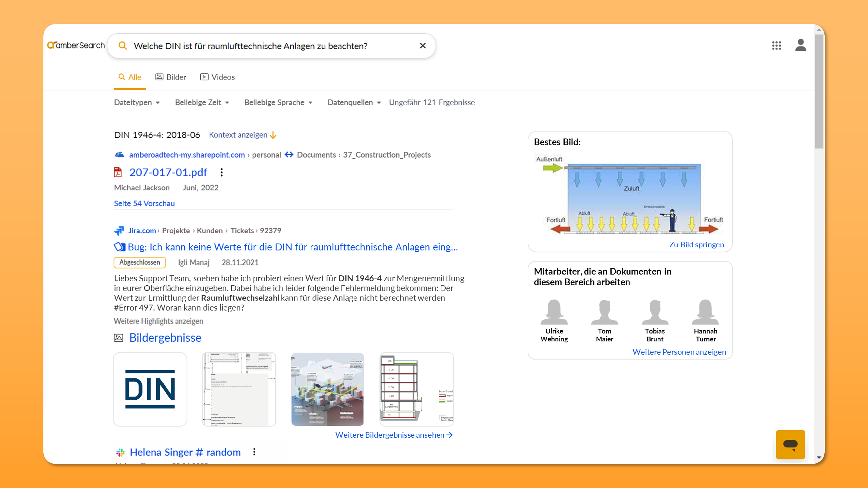The image size is (868, 488).
Task: Open the apps grid icon top right
Action: pyautogui.click(x=776, y=46)
